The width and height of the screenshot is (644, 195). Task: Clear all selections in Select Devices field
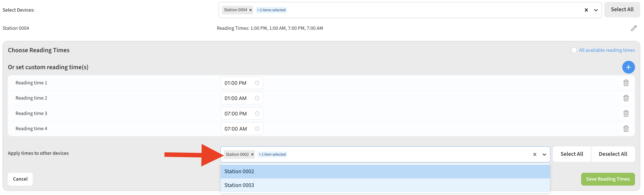[x=586, y=10]
